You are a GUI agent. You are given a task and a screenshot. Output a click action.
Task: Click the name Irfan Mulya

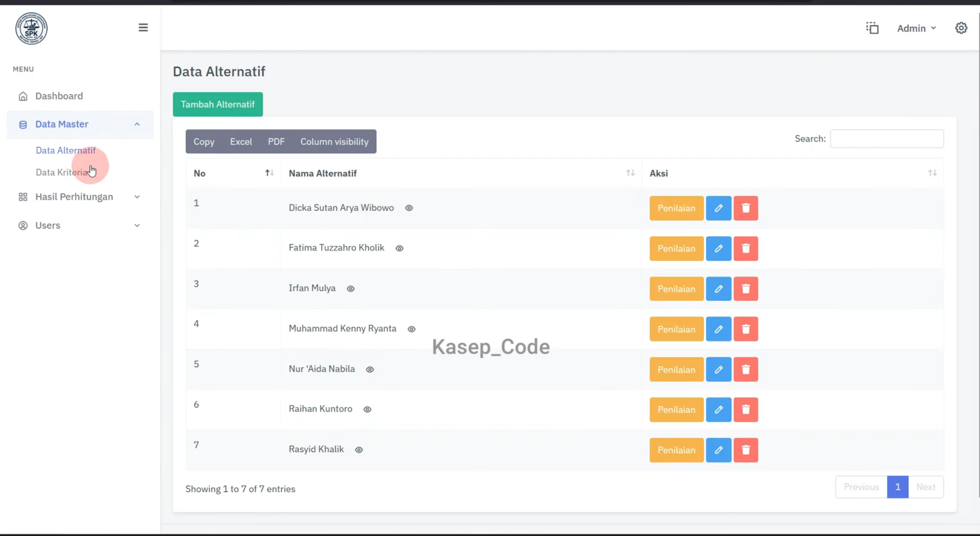pos(312,288)
